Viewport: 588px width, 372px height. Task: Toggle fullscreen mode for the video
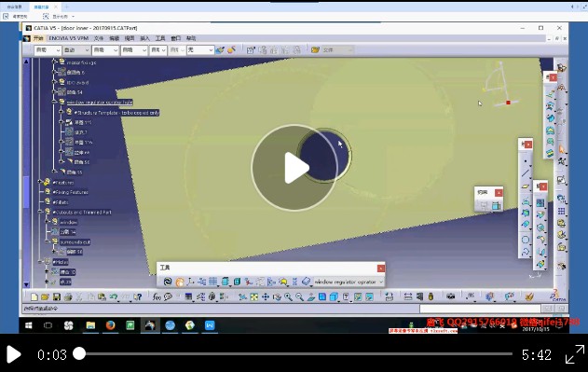coord(575,354)
